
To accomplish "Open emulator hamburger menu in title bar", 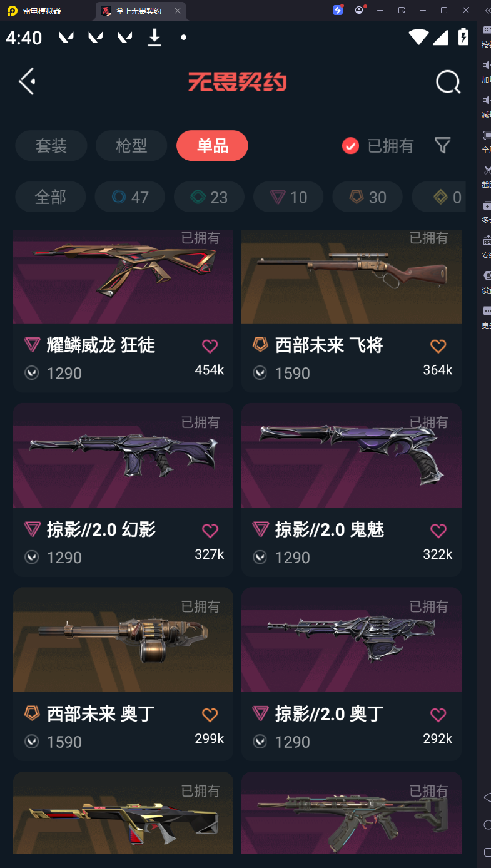I will point(380,10).
